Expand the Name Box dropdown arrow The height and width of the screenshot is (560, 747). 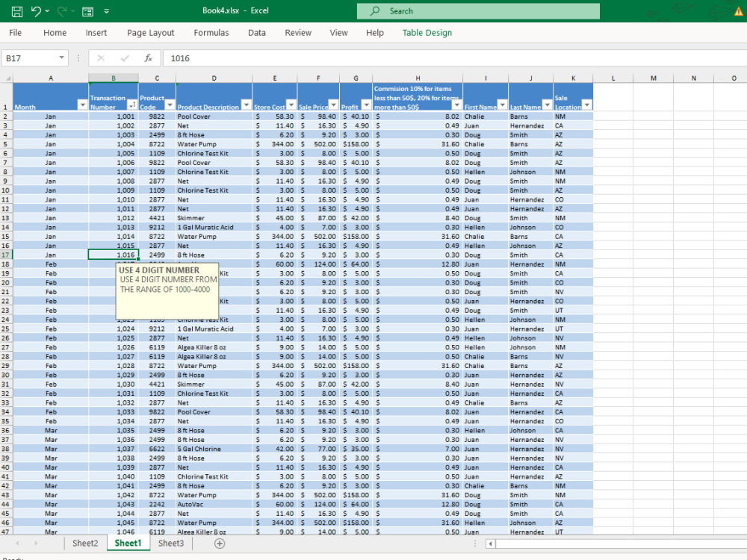tap(62, 57)
